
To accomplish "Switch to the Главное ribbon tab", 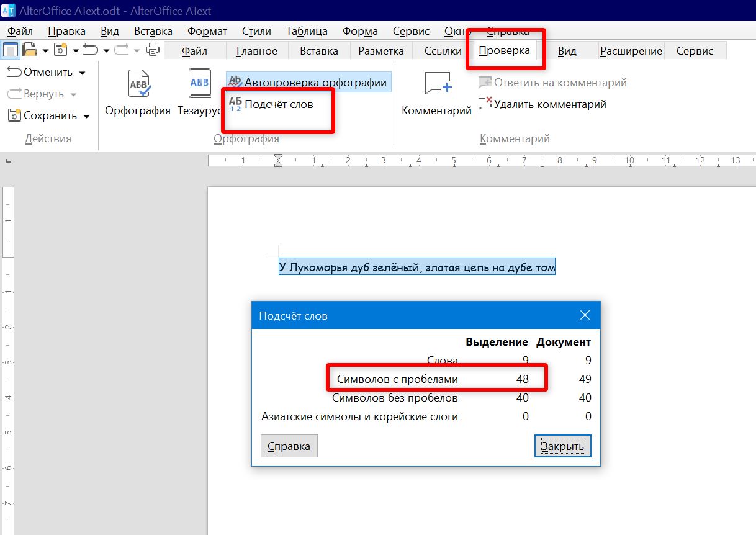I will click(257, 51).
